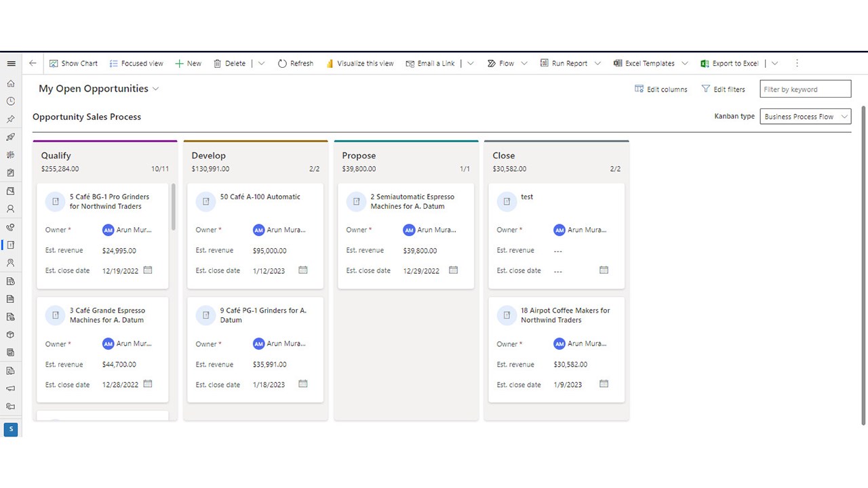The height and width of the screenshot is (488, 868).
Task: Open the 50 Café A-100 Automatic card
Action: point(260,197)
